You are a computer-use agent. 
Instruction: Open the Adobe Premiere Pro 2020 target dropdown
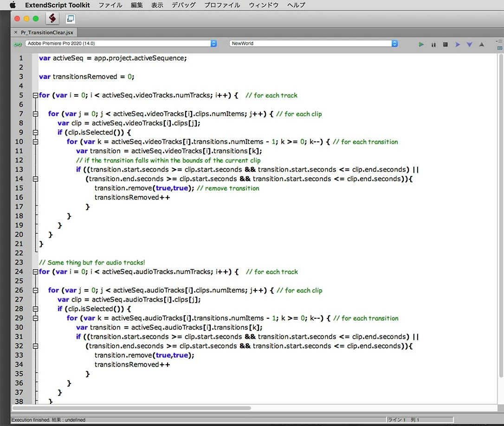click(121, 44)
